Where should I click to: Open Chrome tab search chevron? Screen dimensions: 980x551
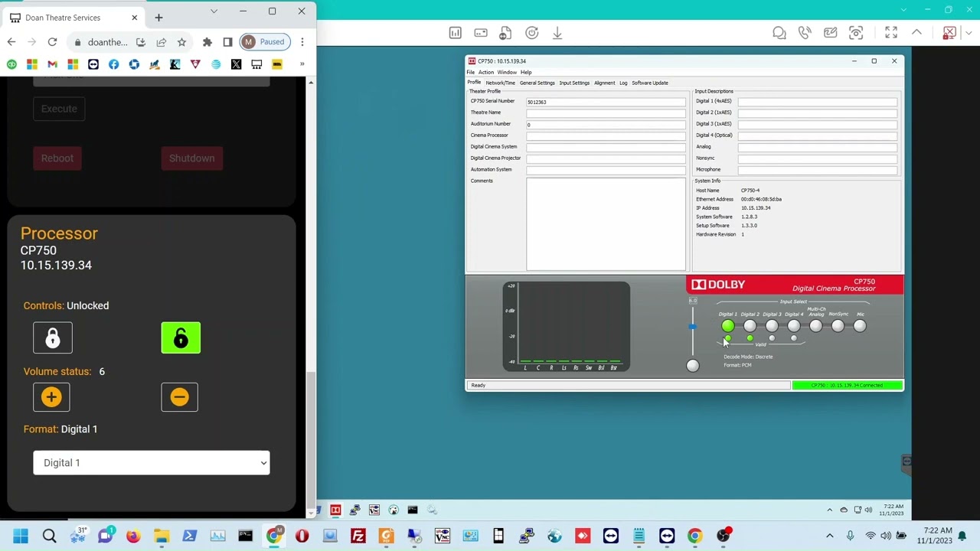[x=214, y=11]
